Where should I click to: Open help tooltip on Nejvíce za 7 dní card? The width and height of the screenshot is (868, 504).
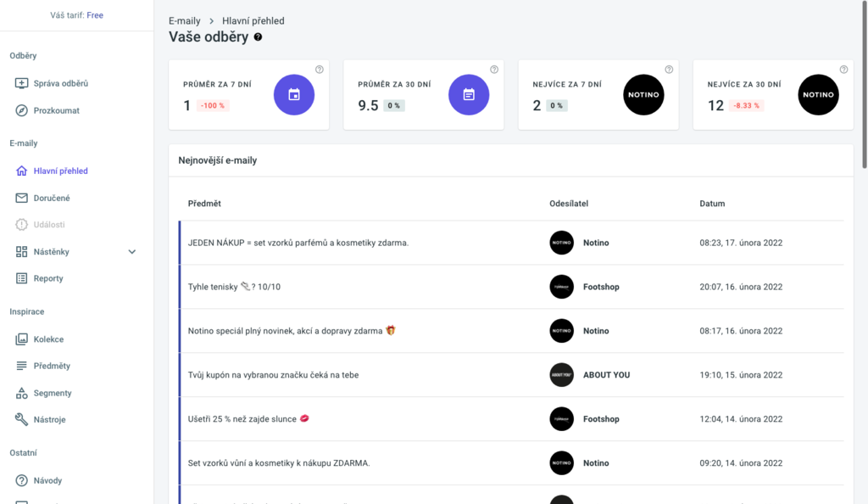(669, 70)
